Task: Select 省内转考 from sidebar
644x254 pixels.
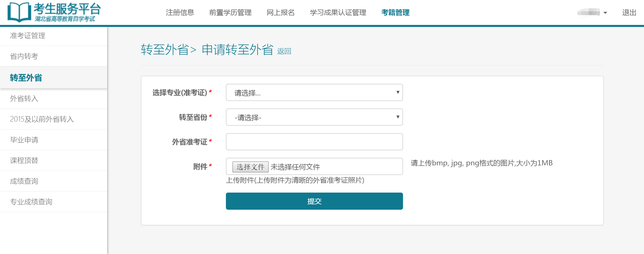Action: click(x=24, y=56)
